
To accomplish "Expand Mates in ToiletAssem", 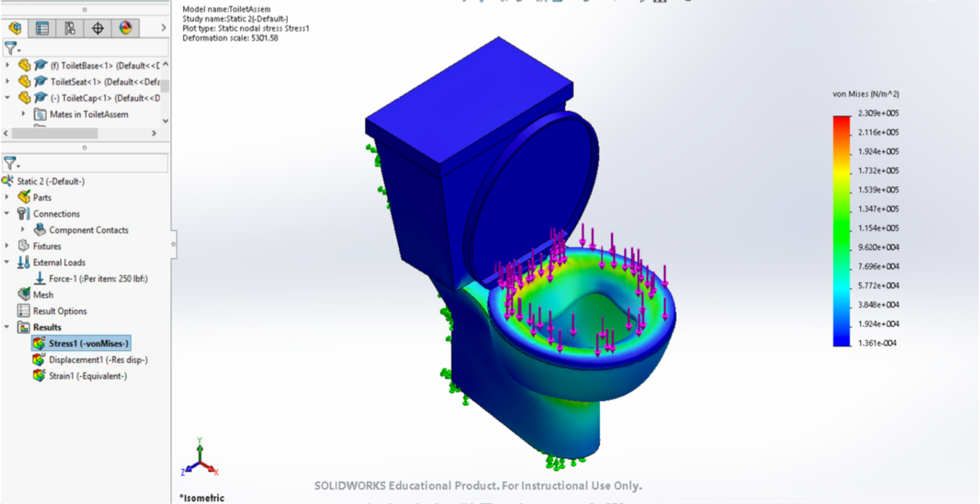I will [x=23, y=114].
